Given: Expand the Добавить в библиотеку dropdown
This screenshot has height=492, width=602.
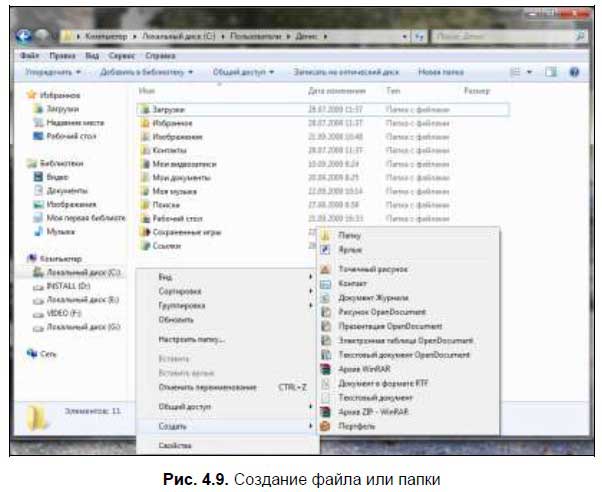Looking at the screenshot, I should 146,73.
